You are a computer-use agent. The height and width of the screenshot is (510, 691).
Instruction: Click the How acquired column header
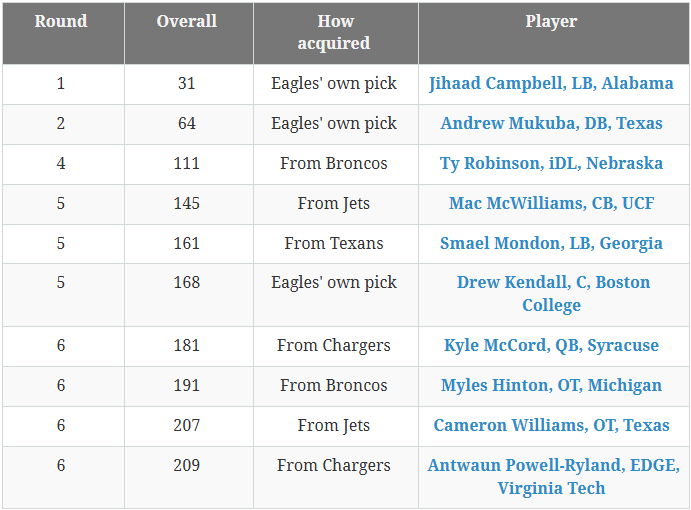tap(334, 33)
